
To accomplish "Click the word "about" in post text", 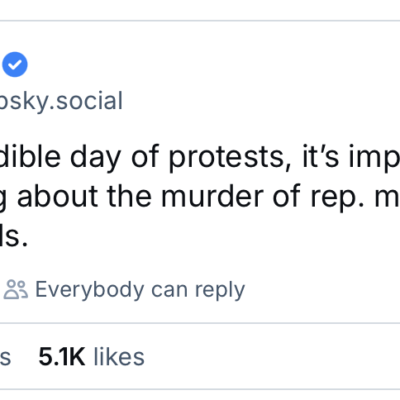I will pyautogui.click(x=58, y=196).
